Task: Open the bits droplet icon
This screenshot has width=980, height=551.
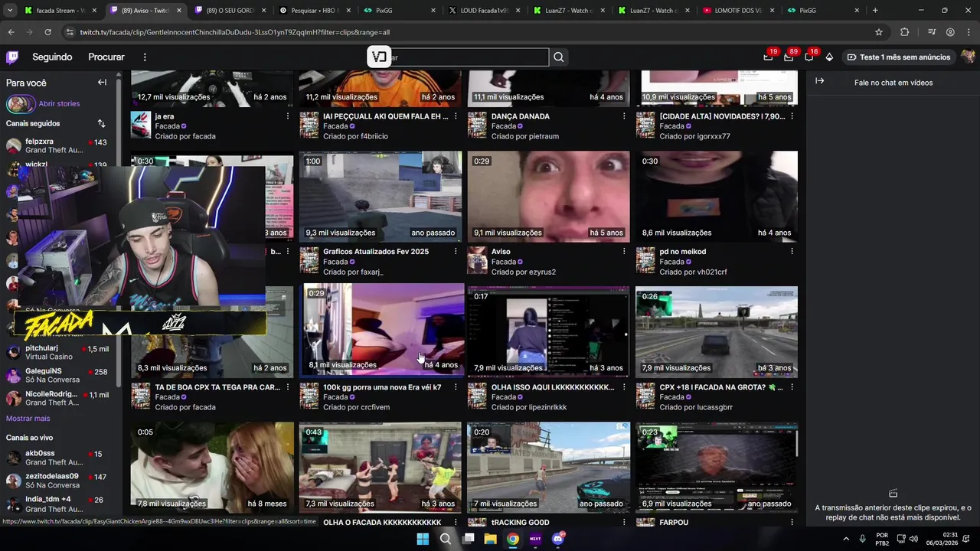Action: tap(829, 57)
